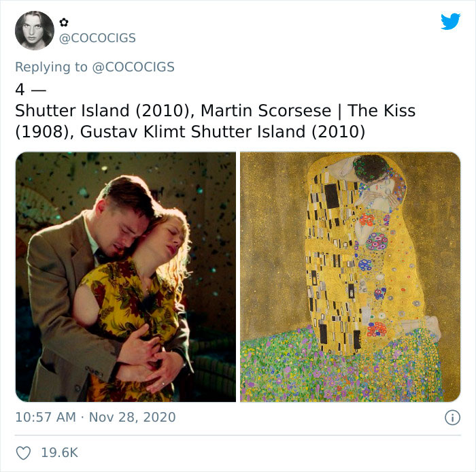Like the tweet with the heart icon
476x472 pixels.
(x=22, y=452)
